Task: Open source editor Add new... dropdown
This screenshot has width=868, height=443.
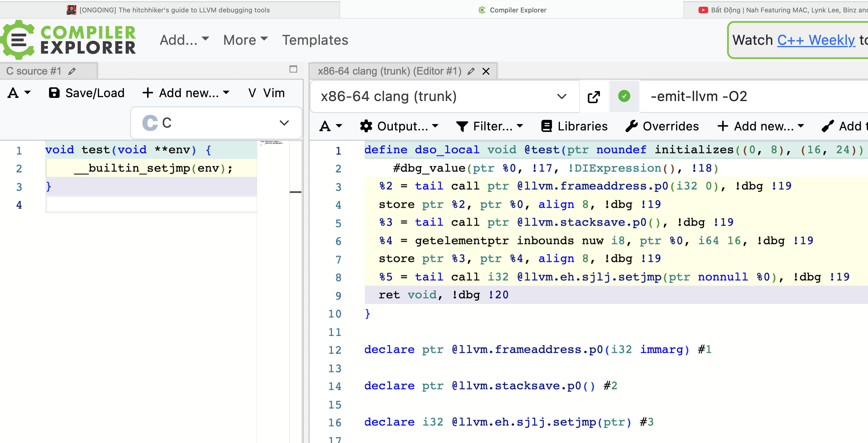Action: click(186, 93)
